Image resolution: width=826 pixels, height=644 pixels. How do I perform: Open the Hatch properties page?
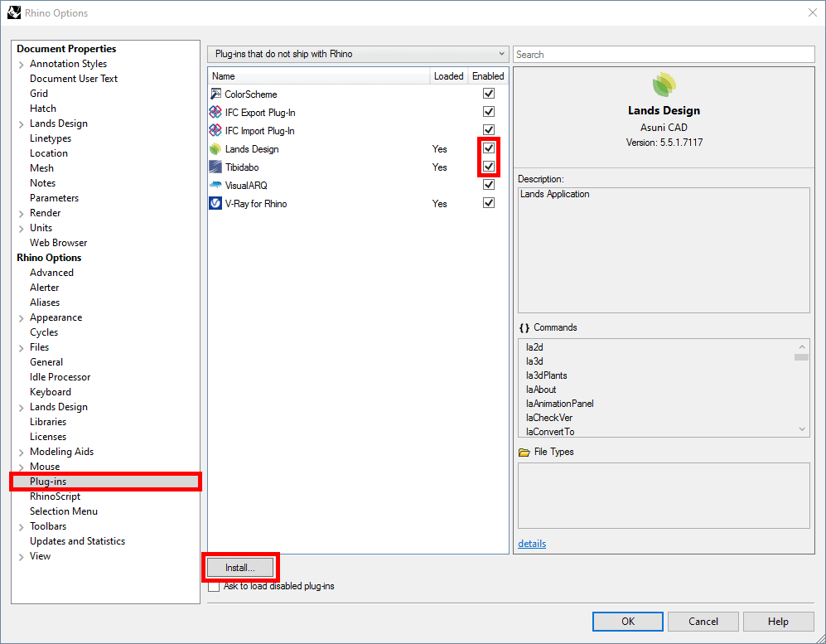pyautogui.click(x=43, y=109)
